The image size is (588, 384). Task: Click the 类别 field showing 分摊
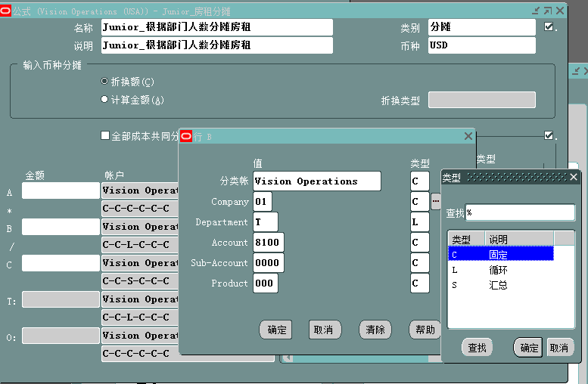482,27
